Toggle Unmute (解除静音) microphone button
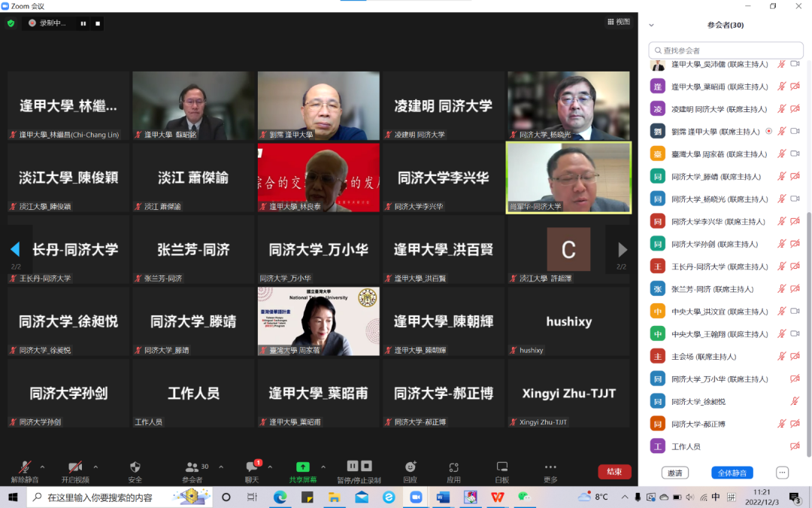812x508 pixels. click(x=25, y=467)
